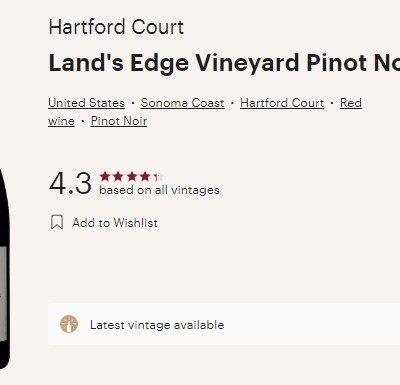
Task: Click the Add to Wishlist text
Action: coord(115,223)
